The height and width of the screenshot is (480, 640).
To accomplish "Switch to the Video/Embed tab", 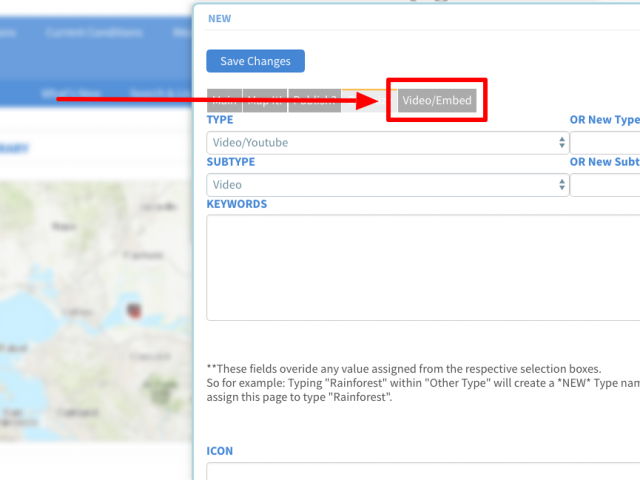I will tap(436, 100).
